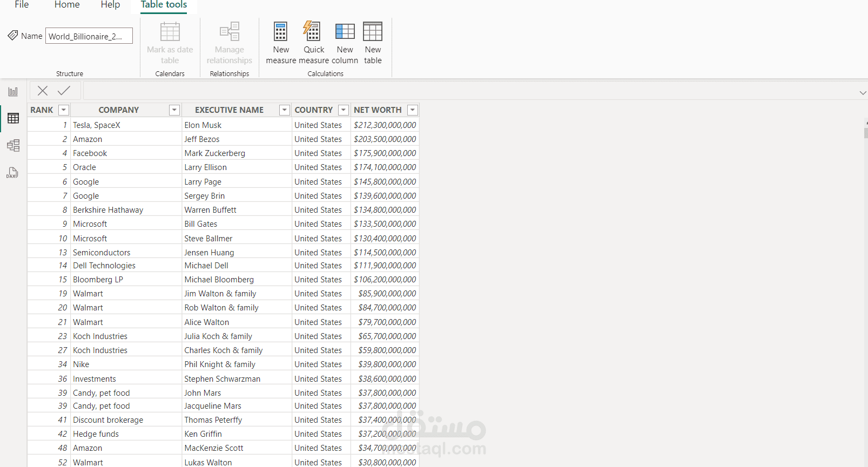Click the cell 'Oracle'
Viewport: 868px width, 467px height.
point(126,167)
